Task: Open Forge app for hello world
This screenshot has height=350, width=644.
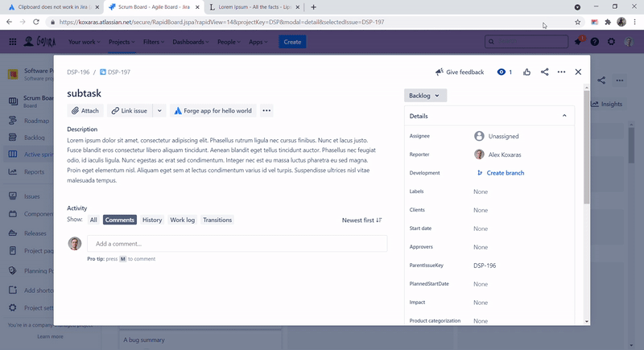Action: [213, 111]
